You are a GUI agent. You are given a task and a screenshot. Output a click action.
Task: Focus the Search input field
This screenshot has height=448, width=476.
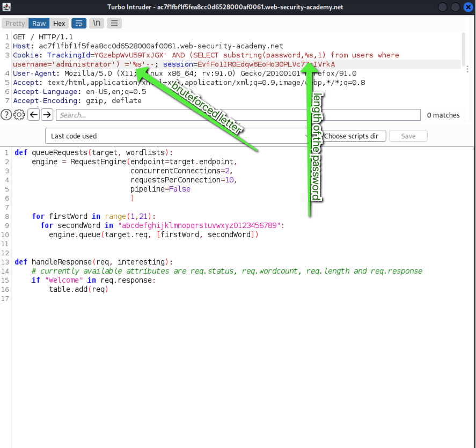pyautogui.click(x=238, y=115)
